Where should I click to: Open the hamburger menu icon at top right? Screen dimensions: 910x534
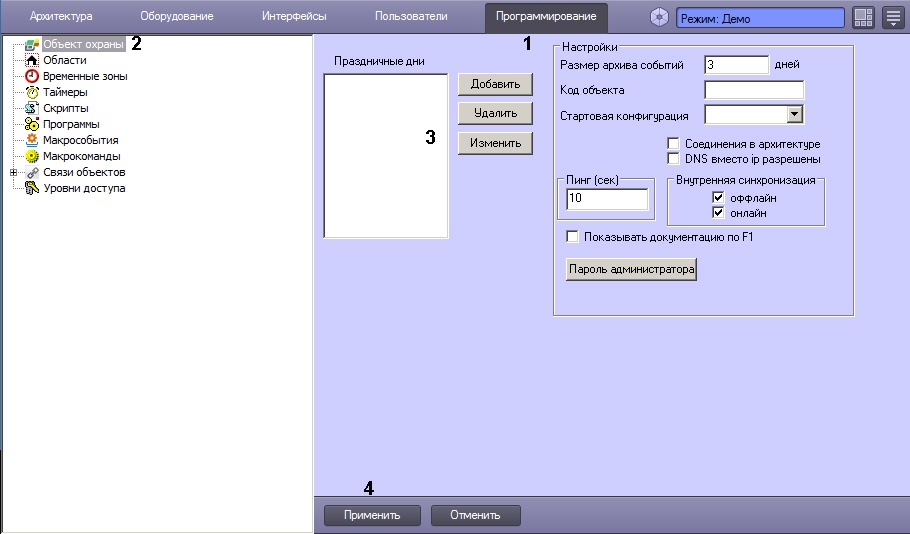[893, 18]
